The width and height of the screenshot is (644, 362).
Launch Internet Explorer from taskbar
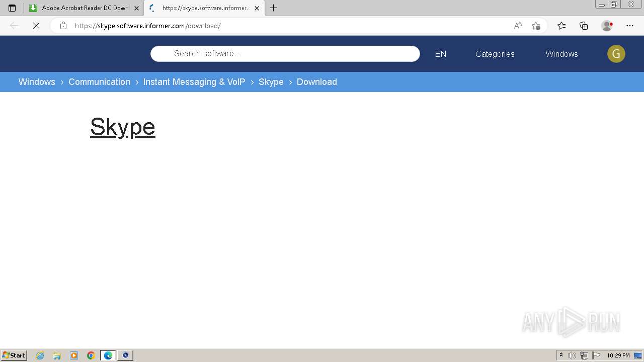(x=40, y=355)
